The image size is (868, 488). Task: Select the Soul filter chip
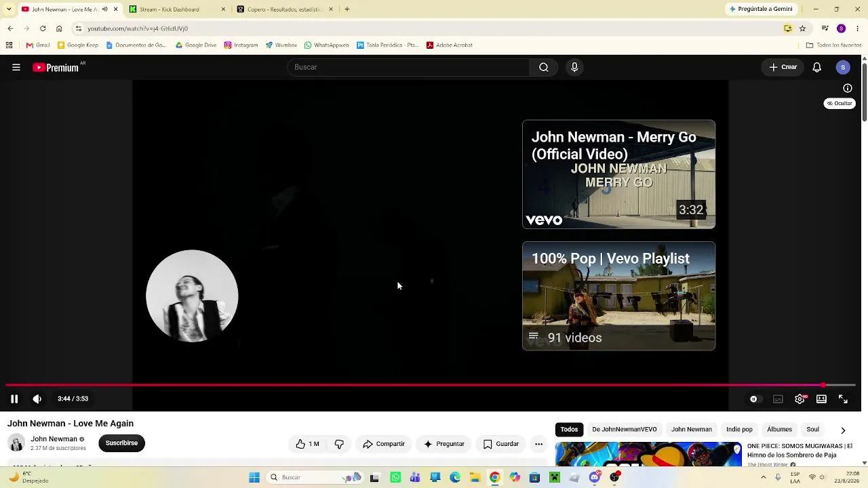click(813, 429)
